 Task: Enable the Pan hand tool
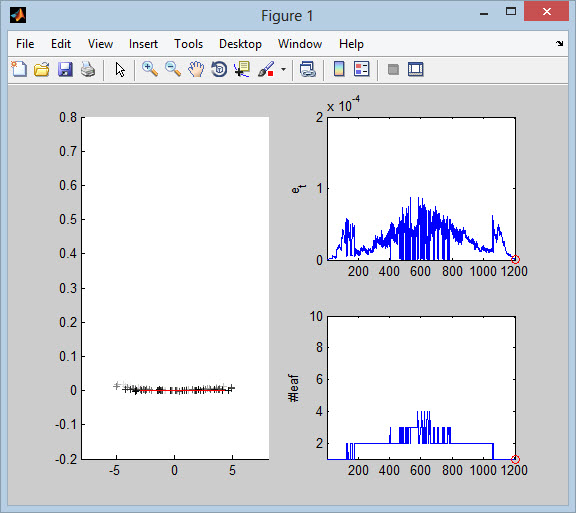coord(196,69)
